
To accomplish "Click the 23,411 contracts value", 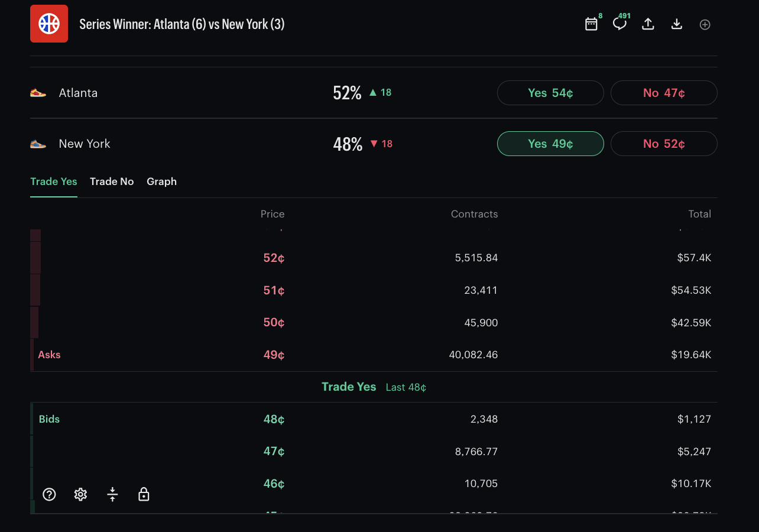I will coord(481,290).
